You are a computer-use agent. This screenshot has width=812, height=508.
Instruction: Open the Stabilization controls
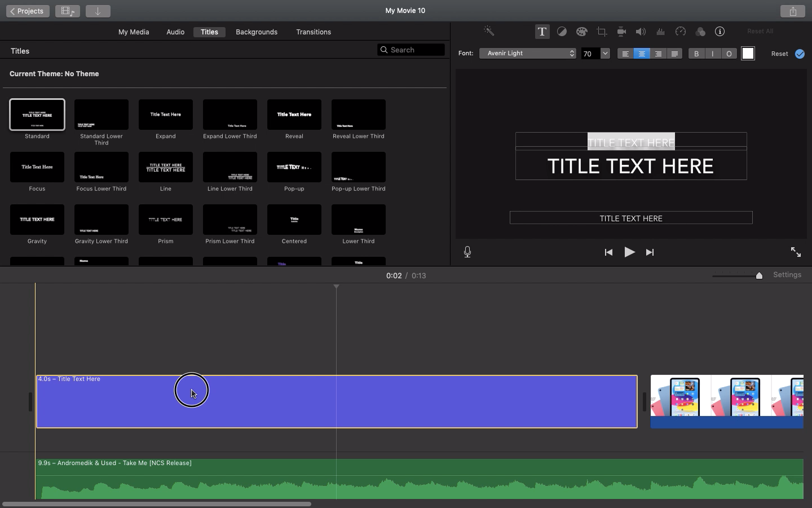pyautogui.click(x=621, y=32)
